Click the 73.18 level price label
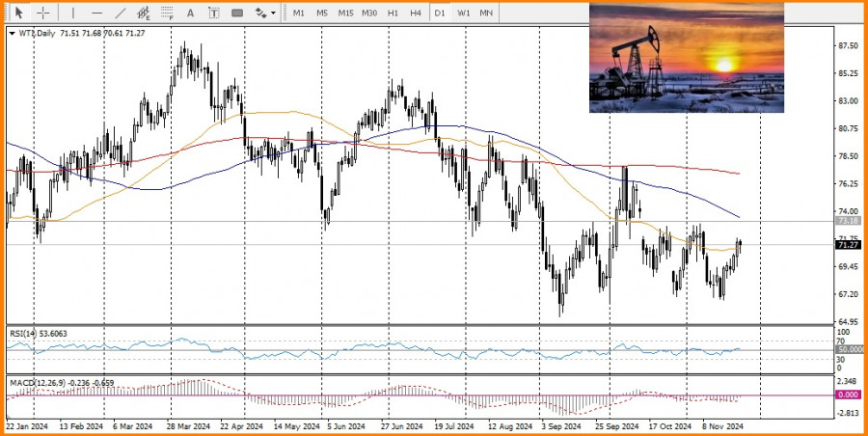This screenshot has width=868, height=436. [x=848, y=221]
